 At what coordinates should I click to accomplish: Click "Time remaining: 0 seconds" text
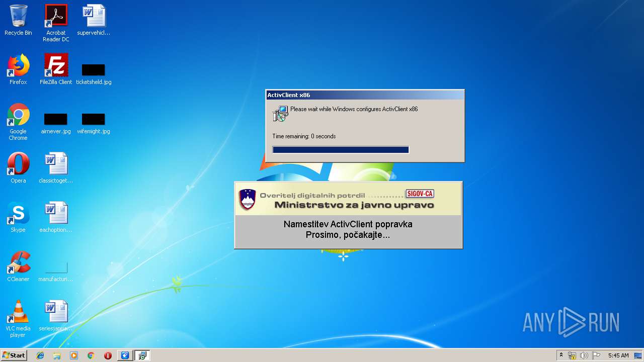(x=304, y=136)
